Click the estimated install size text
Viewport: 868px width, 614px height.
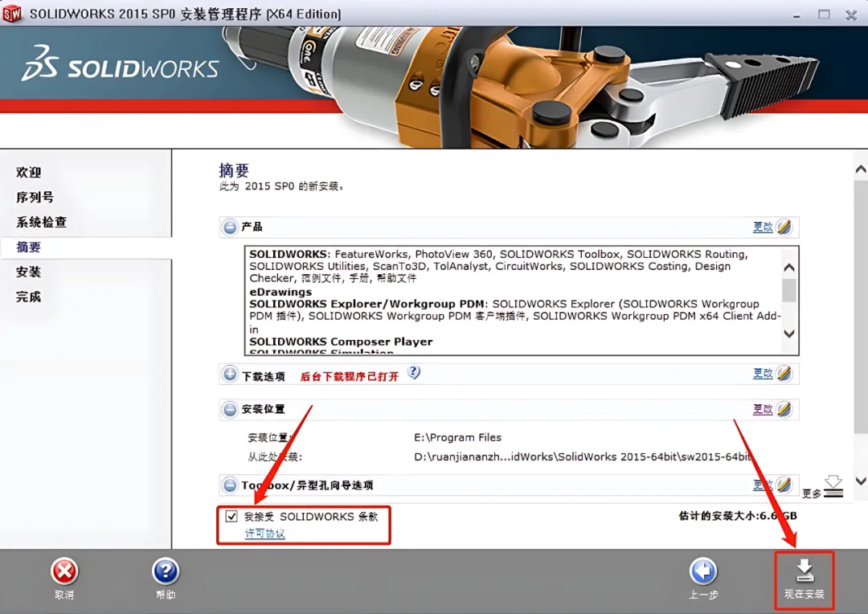coord(737,516)
